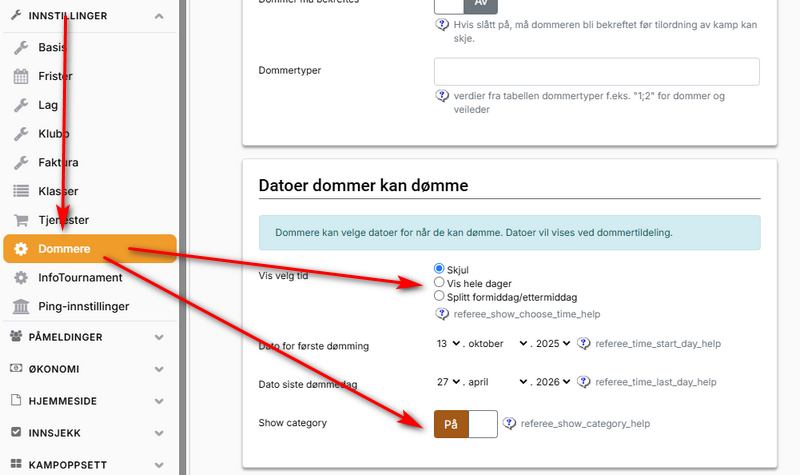800x475 pixels.
Task: Click the gear icon beside InfoTournament
Action: pyautogui.click(x=21, y=278)
